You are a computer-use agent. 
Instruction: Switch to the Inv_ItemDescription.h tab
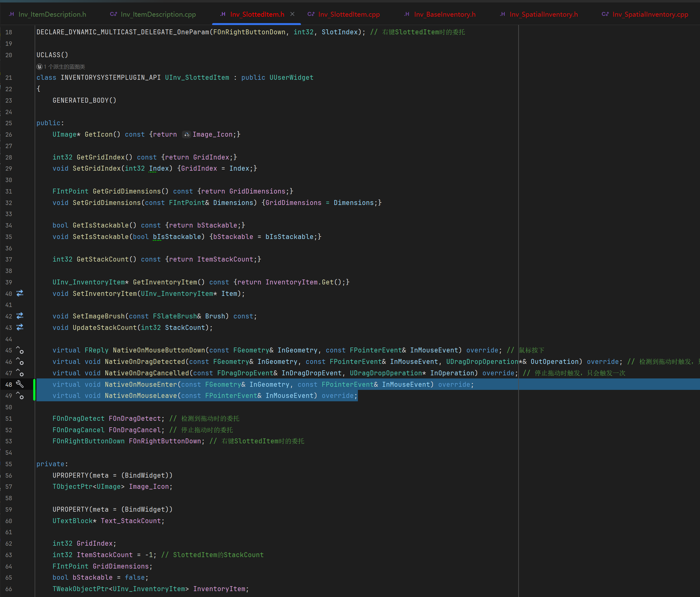(x=52, y=14)
